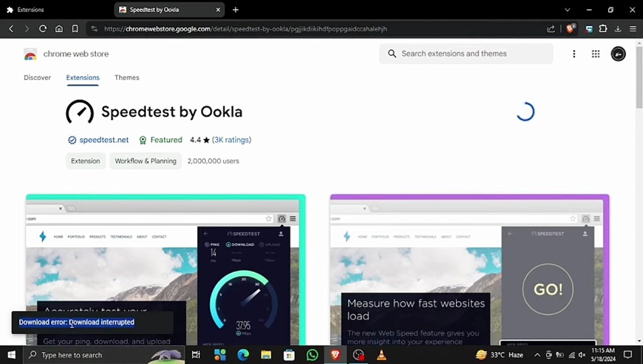Open the tab search dropdown arrow
The width and height of the screenshot is (643, 364).
(x=567, y=10)
